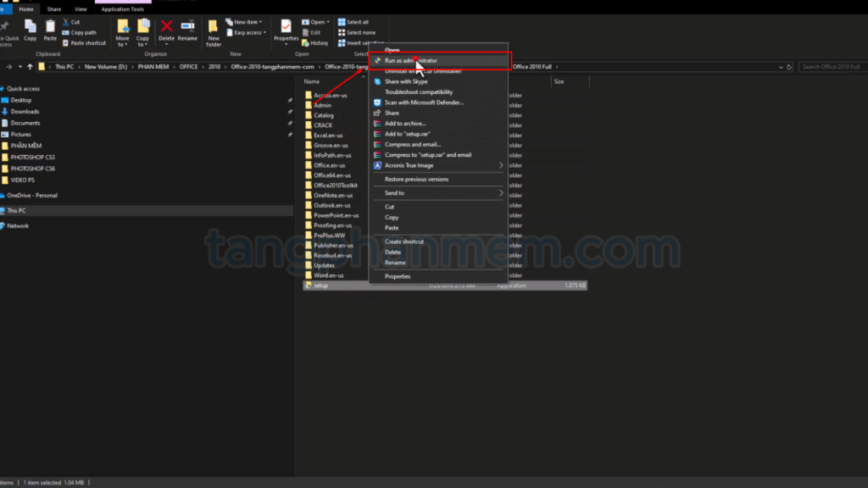The image size is (868, 488).
Task: Sort by the Size column header
Action: [x=559, y=82]
